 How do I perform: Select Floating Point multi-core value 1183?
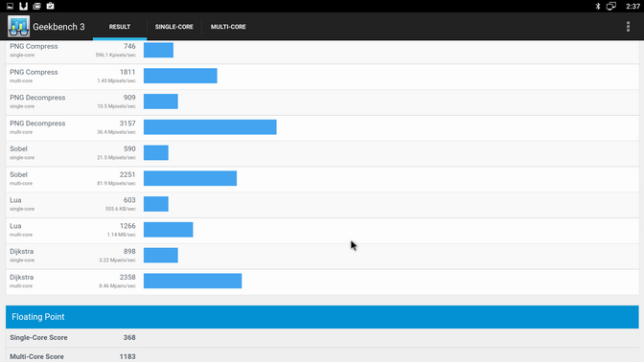click(x=127, y=356)
